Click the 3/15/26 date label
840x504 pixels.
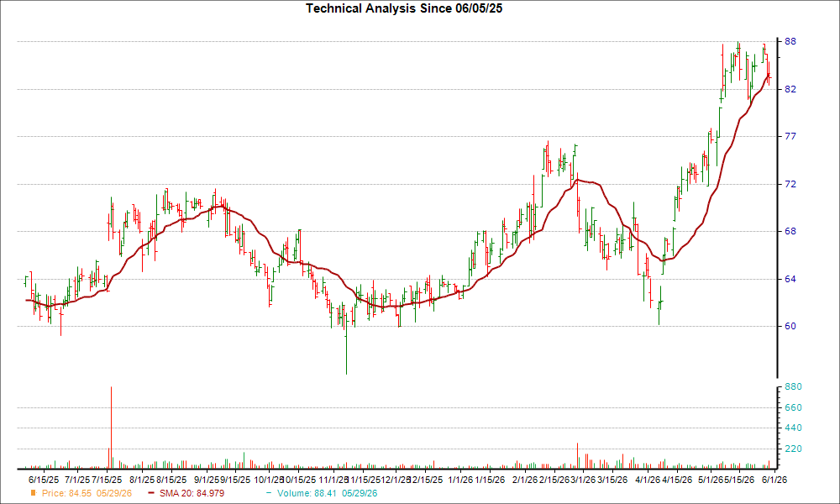click(x=612, y=480)
